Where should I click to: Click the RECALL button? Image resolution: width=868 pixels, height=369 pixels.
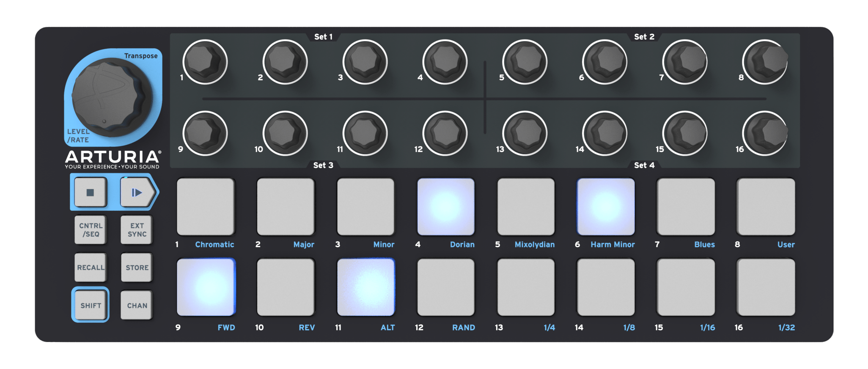[91, 267]
